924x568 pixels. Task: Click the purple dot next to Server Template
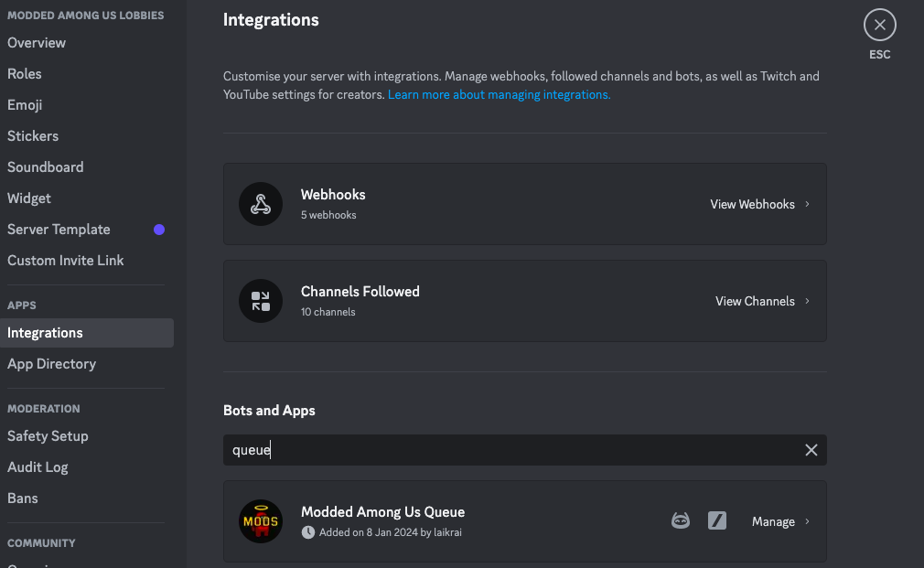(x=159, y=230)
